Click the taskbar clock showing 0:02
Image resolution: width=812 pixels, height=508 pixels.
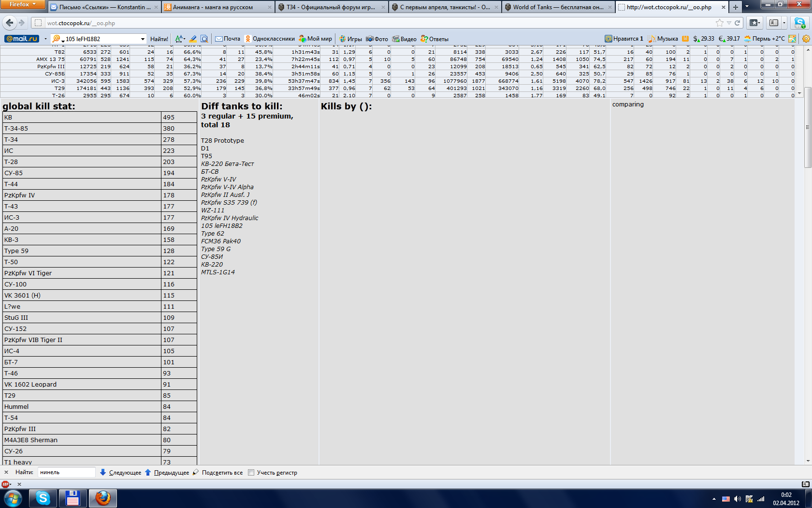click(786, 499)
